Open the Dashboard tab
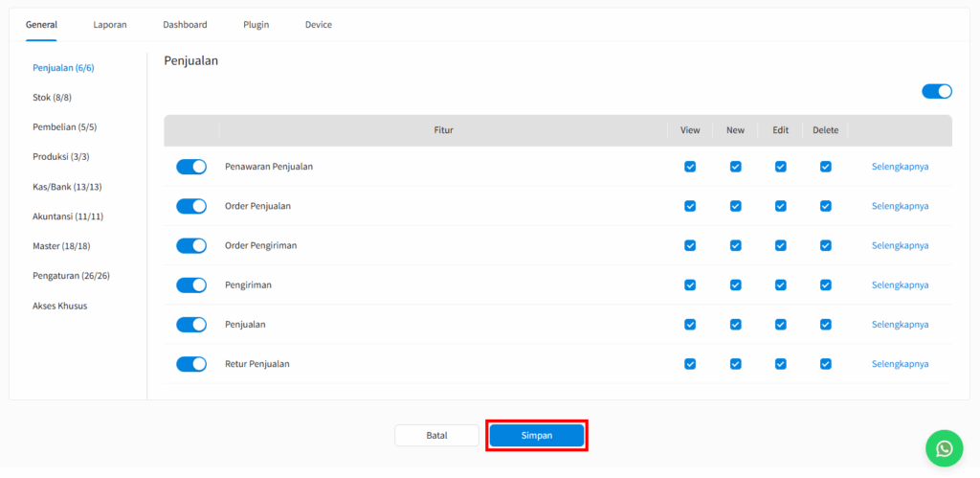The width and height of the screenshot is (980, 478). click(x=185, y=25)
